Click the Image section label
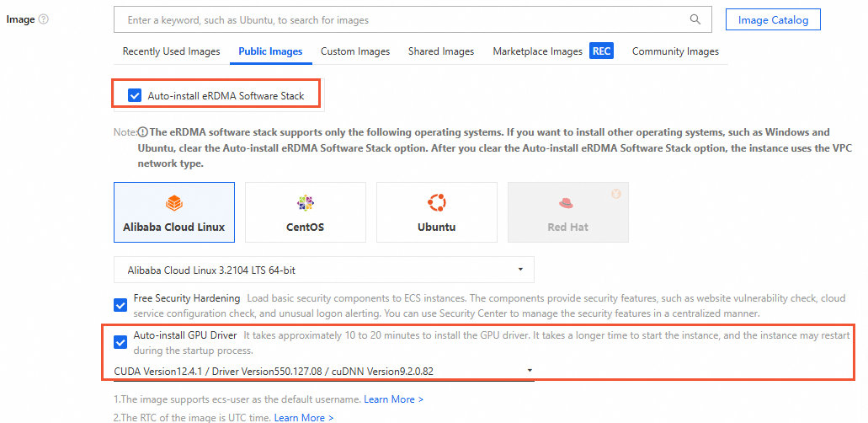Screen dimensions: 868x423 [x=20, y=19]
